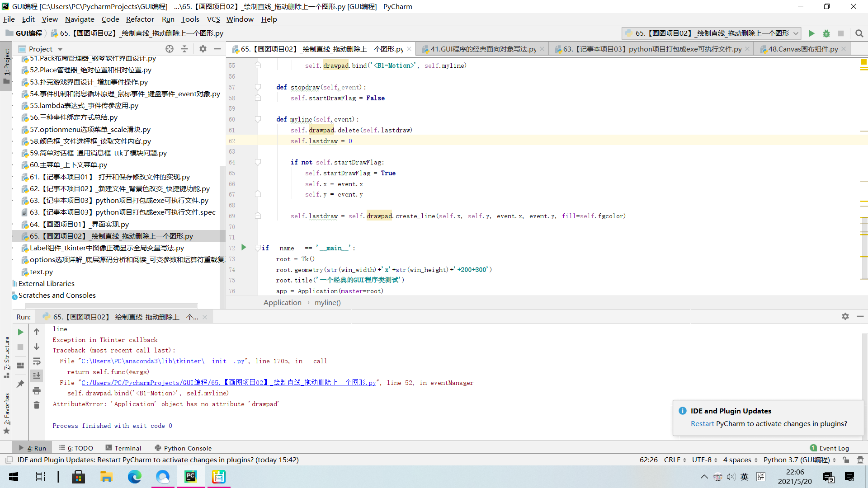Switch to 41.GUI程序的经典面向对象写法.py tab
This screenshot has width=868, height=488.
click(x=483, y=49)
